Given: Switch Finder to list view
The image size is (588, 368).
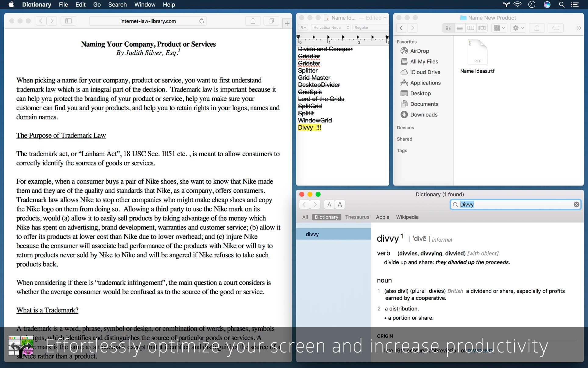Looking at the screenshot, I should click(459, 28).
